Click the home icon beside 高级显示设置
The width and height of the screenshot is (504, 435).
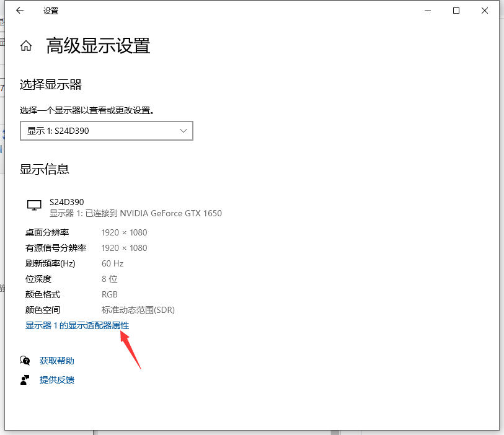(25, 45)
